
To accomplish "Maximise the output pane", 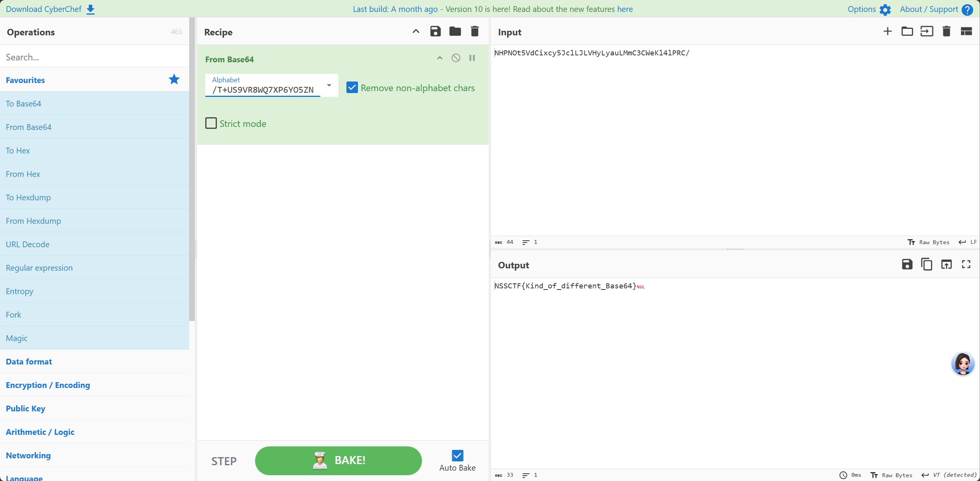I will tap(966, 265).
